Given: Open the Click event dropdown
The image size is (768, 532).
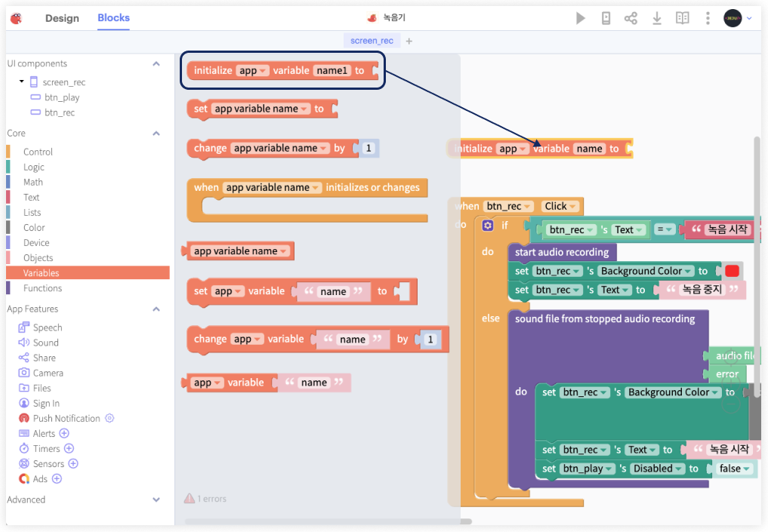Looking at the screenshot, I should [560, 206].
